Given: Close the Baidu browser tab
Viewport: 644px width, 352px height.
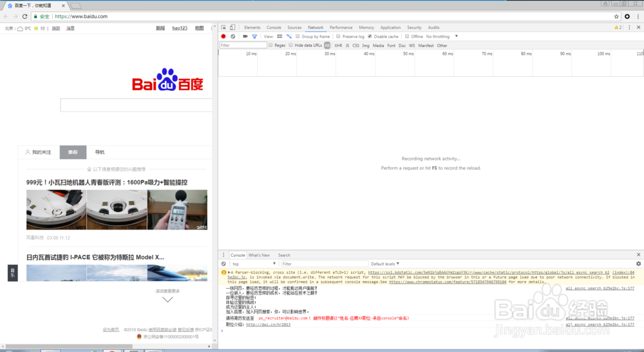Looking at the screenshot, I should (63, 6).
